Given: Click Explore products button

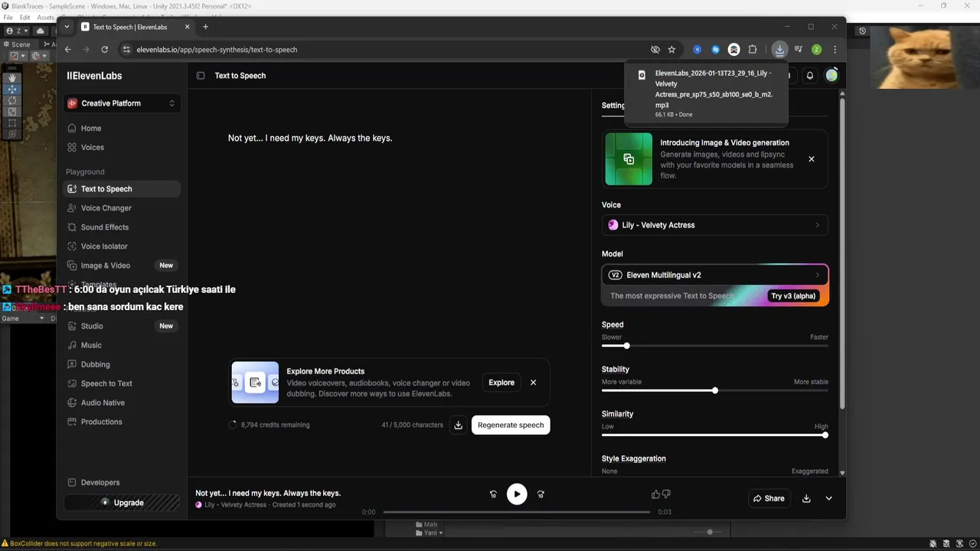Looking at the screenshot, I should point(501,383).
